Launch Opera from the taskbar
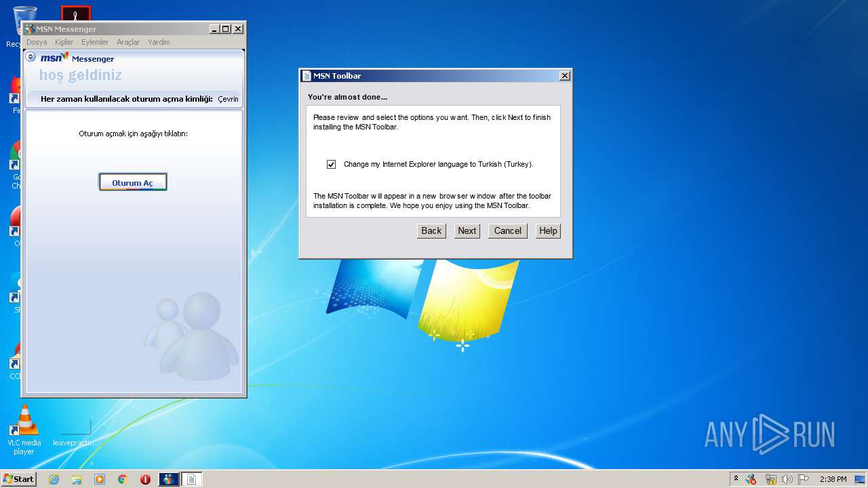Screen dimensions: 868x488 pyautogui.click(x=145, y=479)
